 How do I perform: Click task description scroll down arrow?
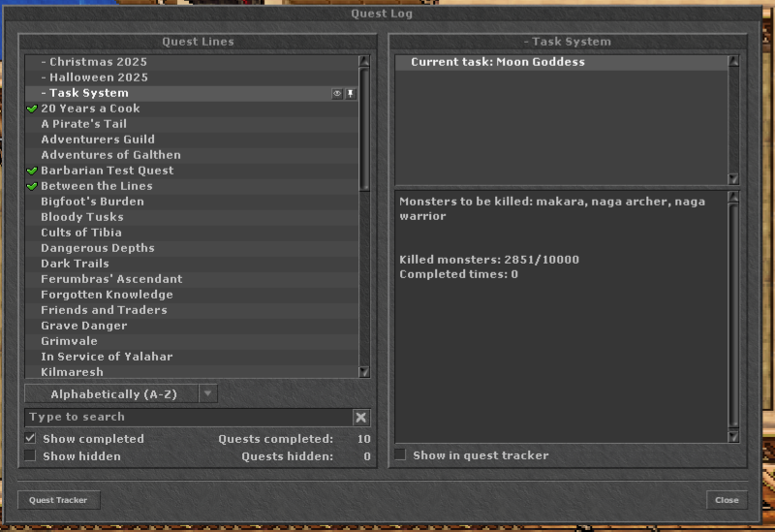[x=733, y=436]
